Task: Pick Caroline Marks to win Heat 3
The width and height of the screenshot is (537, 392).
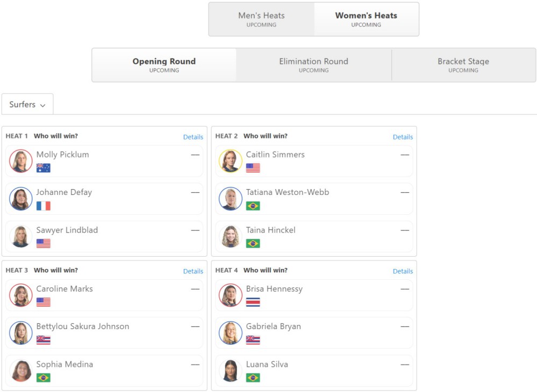Action: click(104, 295)
